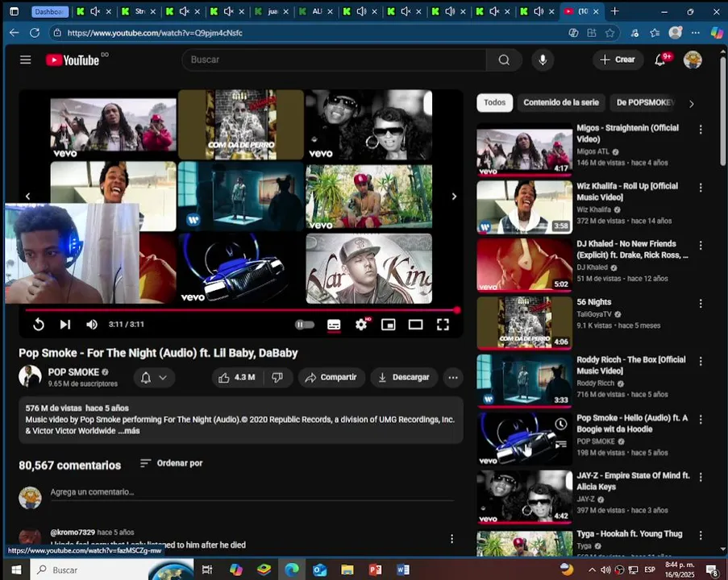
Task: Open Windows Start menu
Action: tap(17, 570)
